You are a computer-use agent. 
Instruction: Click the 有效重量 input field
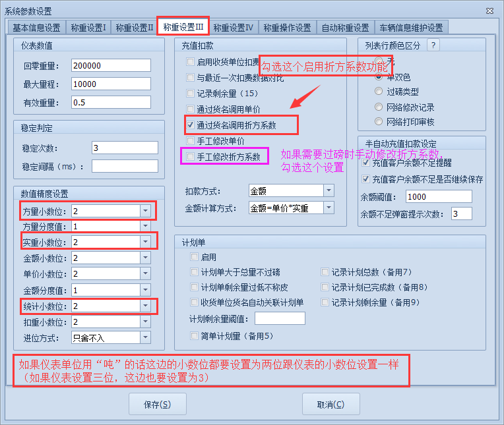111,102
